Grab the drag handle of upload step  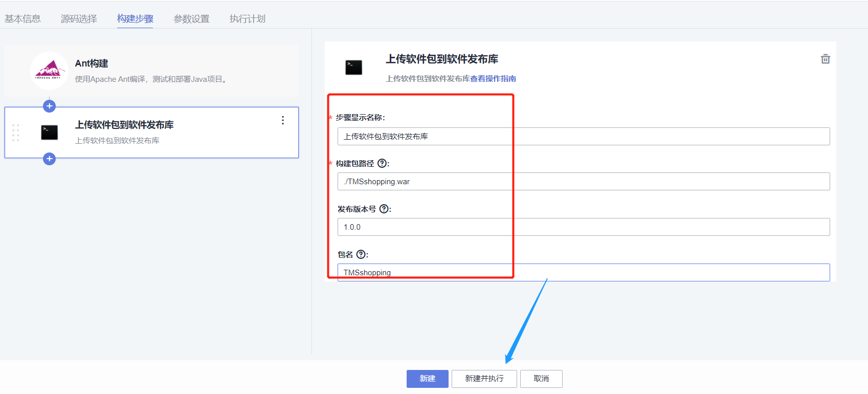[x=15, y=133]
